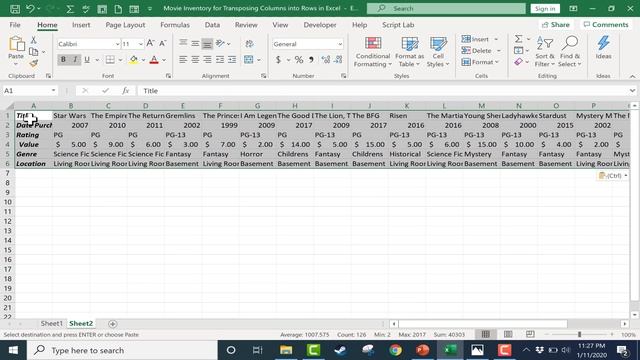Toggle Bold formatting
640x360 pixels.
coord(63,60)
